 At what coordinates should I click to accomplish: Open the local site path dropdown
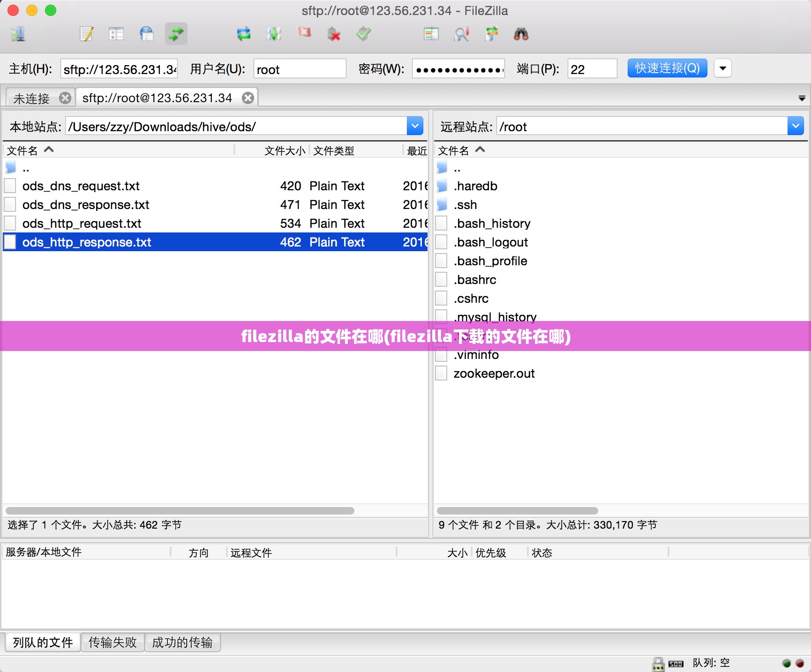[x=415, y=126]
